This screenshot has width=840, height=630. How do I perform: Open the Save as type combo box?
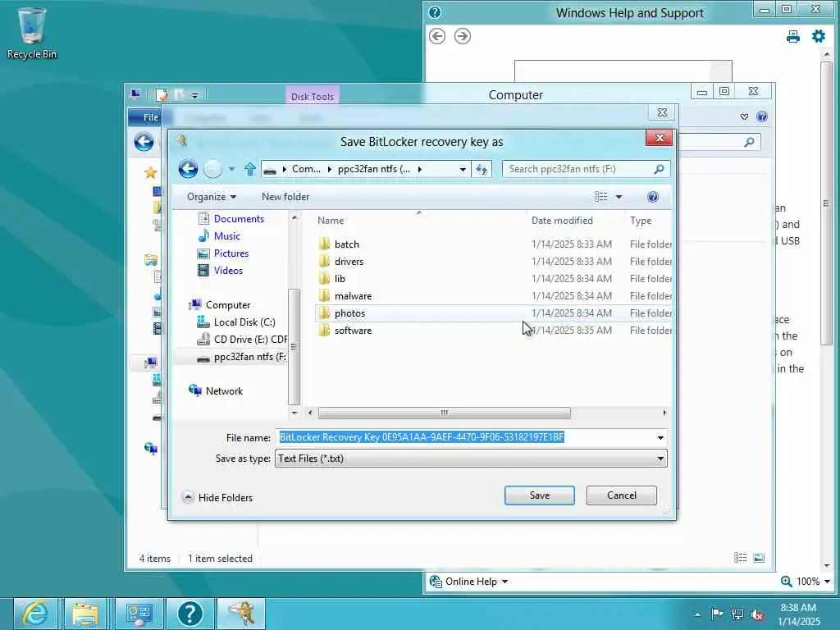471,459
